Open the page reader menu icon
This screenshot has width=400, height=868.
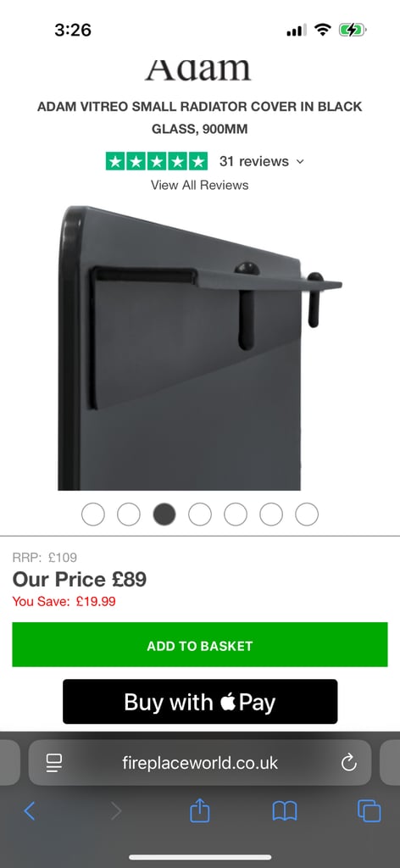point(54,763)
